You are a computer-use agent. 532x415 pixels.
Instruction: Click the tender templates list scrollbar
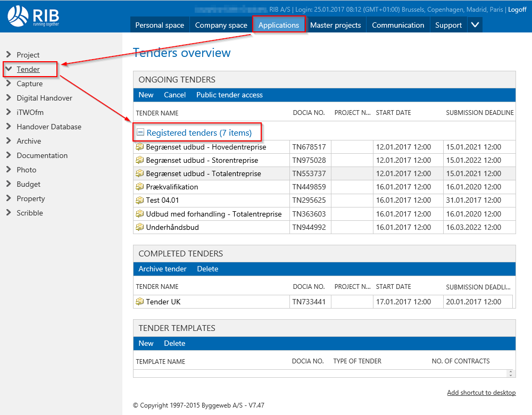[x=511, y=373]
